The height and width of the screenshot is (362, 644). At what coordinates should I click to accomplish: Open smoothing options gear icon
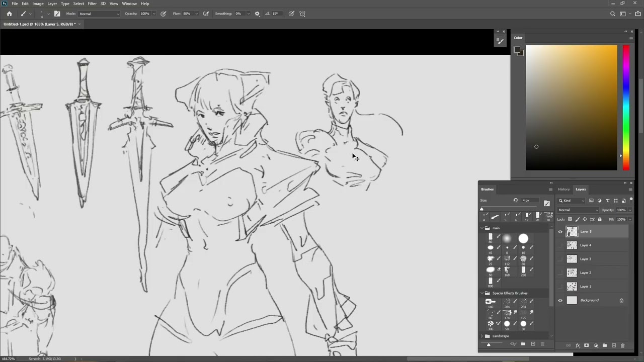[x=257, y=14]
